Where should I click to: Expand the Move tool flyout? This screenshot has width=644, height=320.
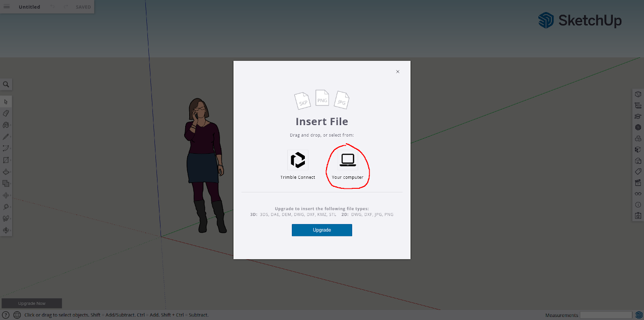pyautogui.click(x=11, y=195)
